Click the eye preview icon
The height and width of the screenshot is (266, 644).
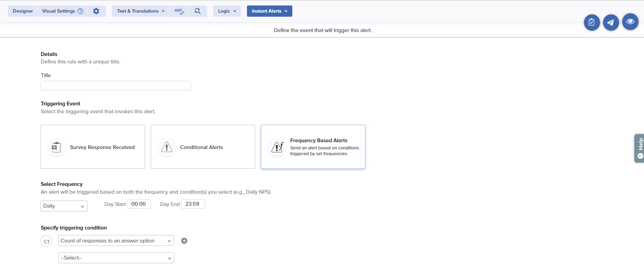[x=630, y=22]
